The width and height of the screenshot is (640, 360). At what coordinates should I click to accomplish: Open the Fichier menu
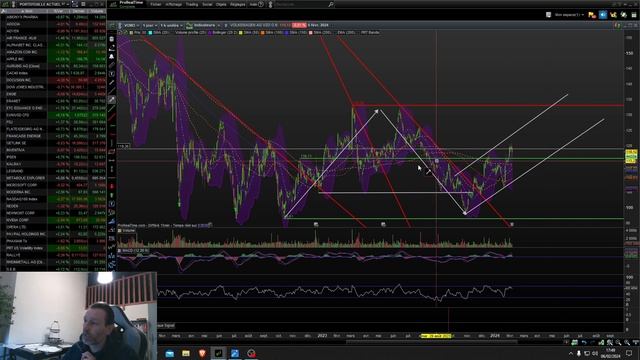pyautogui.click(x=156, y=4)
